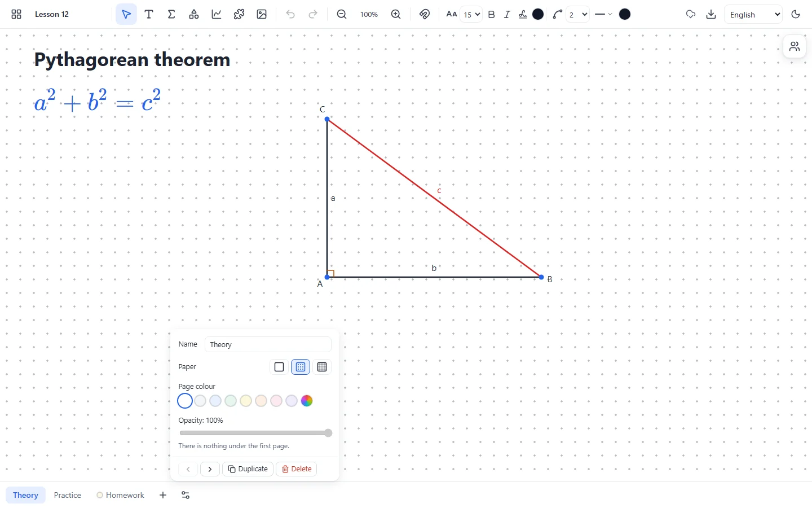Toggle bold formatting
This screenshot has width=812, height=508.
coord(491,15)
